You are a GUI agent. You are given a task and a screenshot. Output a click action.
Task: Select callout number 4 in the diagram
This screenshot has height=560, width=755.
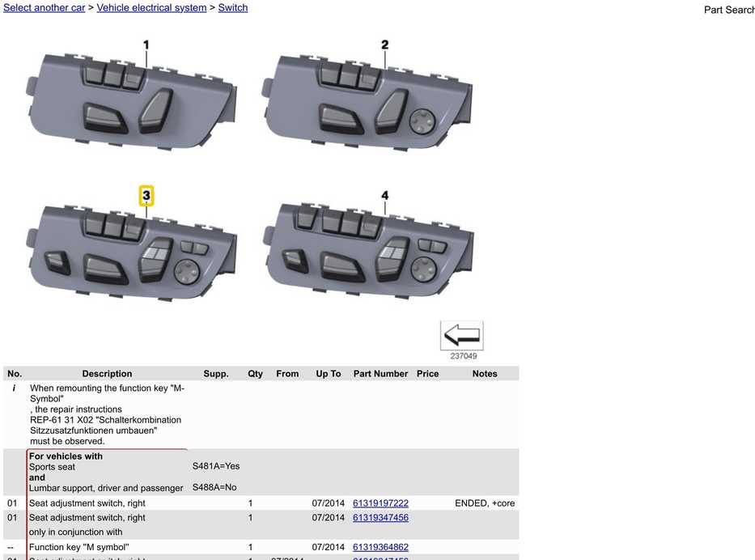[x=384, y=196]
